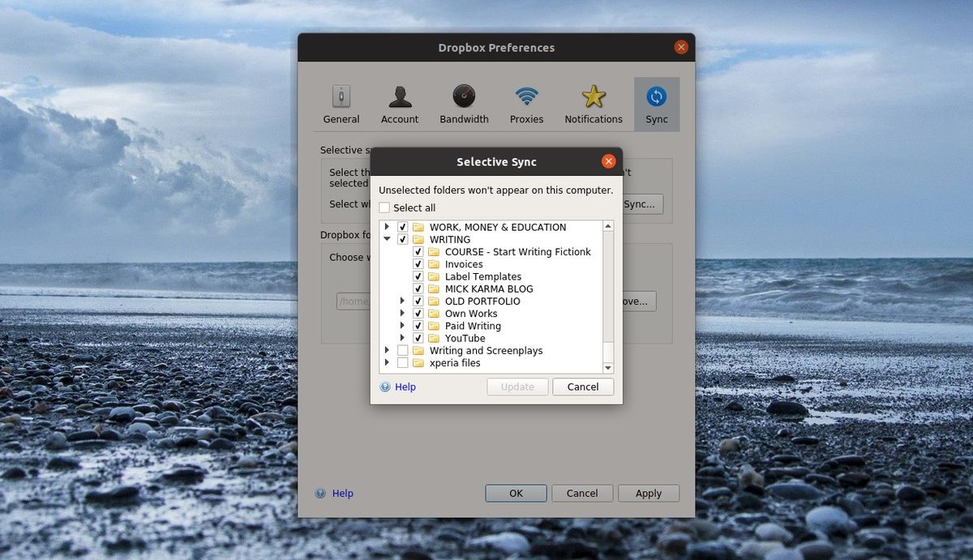Collapse the WRITING folder tree
Viewport: 973px width, 560px height.
(x=387, y=239)
